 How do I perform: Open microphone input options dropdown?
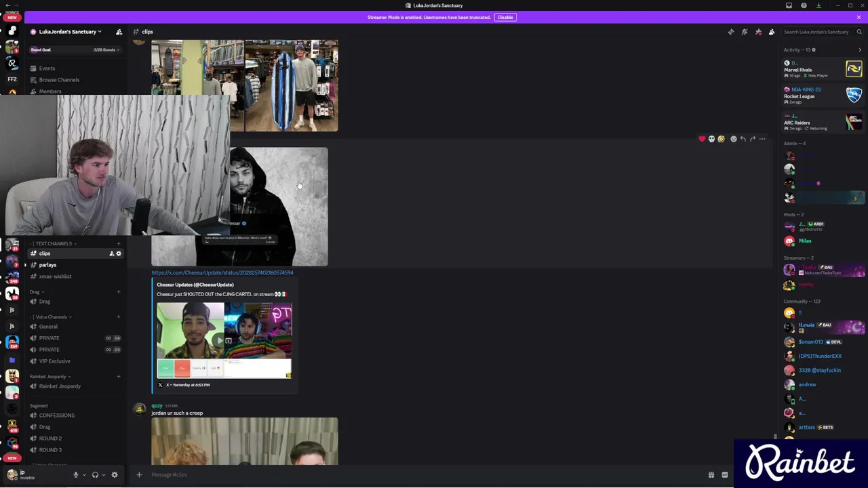(x=84, y=475)
